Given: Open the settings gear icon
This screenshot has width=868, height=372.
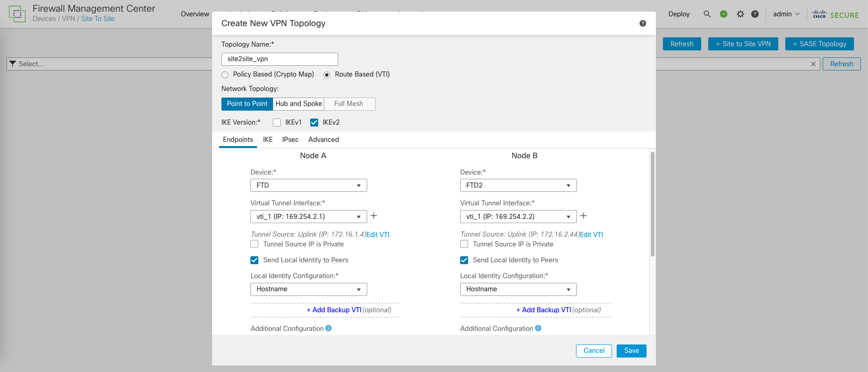Looking at the screenshot, I should click(740, 14).
